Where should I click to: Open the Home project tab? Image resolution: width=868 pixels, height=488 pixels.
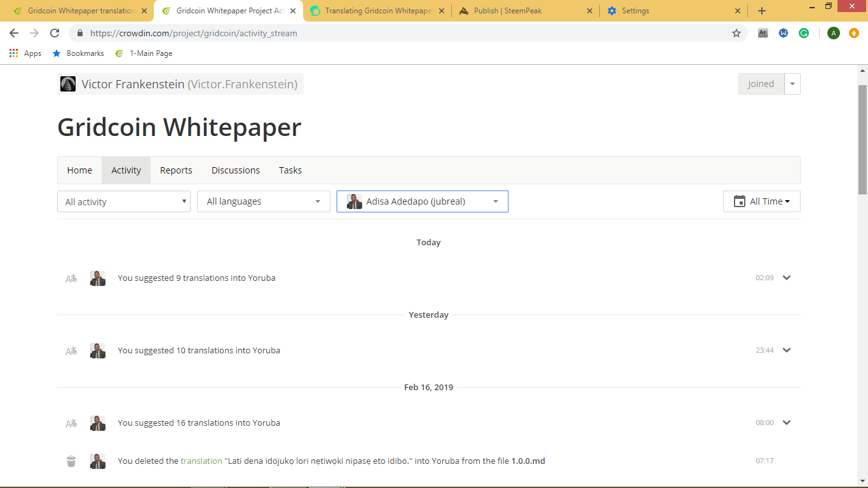coord(79,170)
